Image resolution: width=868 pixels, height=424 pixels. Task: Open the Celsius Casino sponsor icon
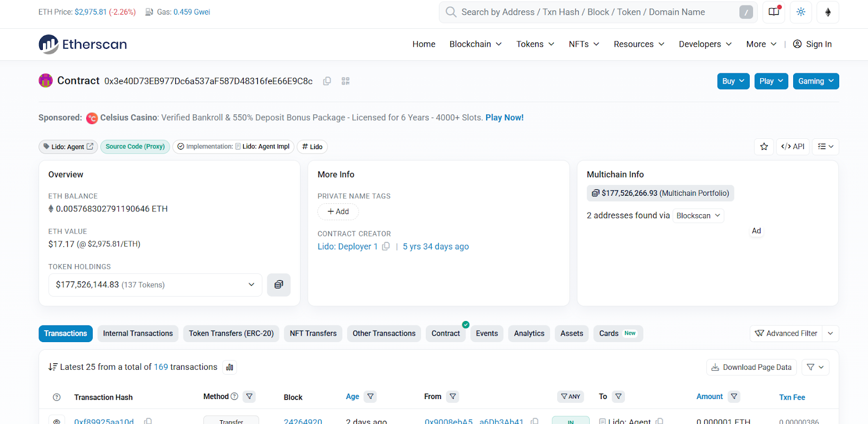click(92, 118)
